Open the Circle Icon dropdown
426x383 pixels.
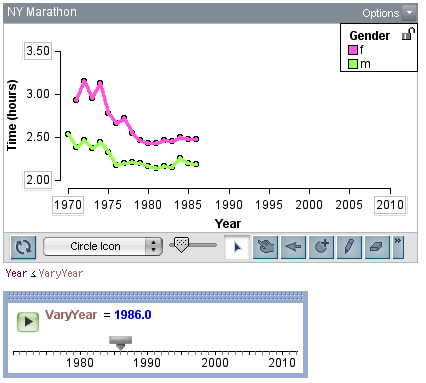coord(103,246)
